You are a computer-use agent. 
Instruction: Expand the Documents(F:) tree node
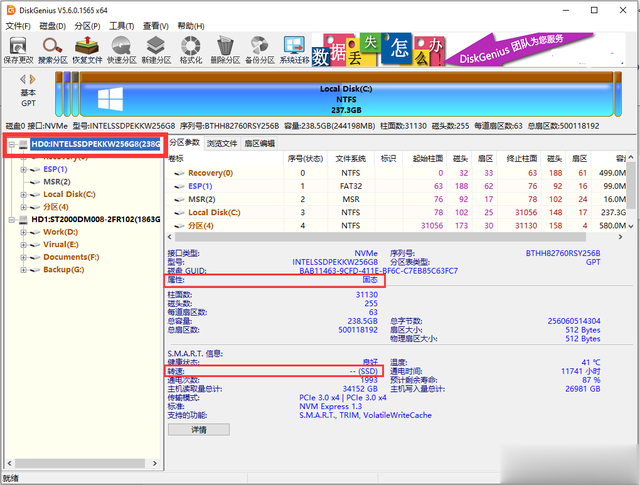pyautogui.click(x=23, y=258)
